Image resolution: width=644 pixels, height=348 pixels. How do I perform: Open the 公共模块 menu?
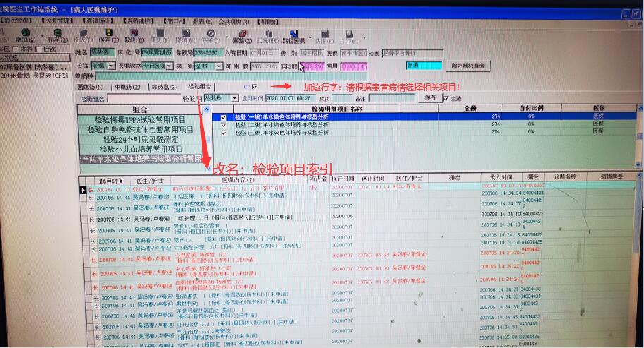click(x=233, y=21)
